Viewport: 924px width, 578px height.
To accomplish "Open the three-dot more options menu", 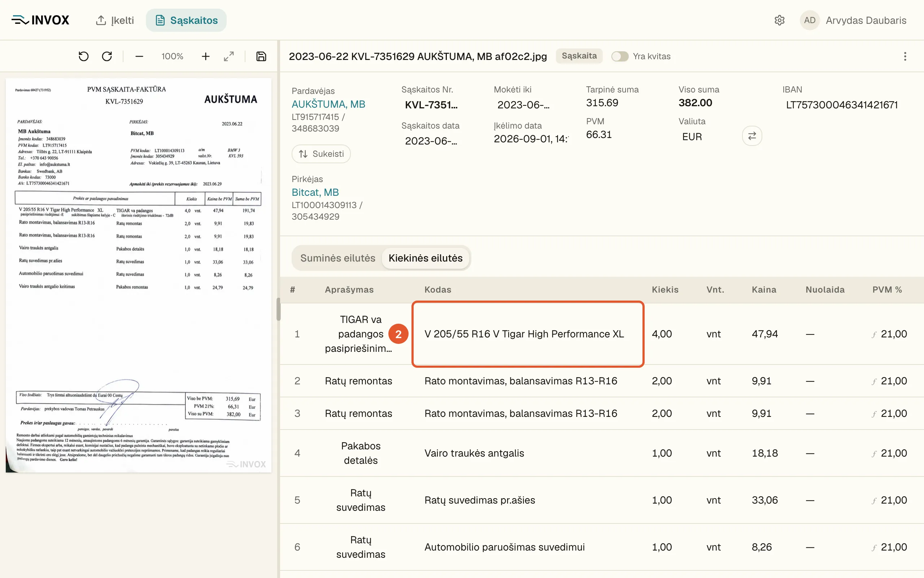I will click(905, 57).
